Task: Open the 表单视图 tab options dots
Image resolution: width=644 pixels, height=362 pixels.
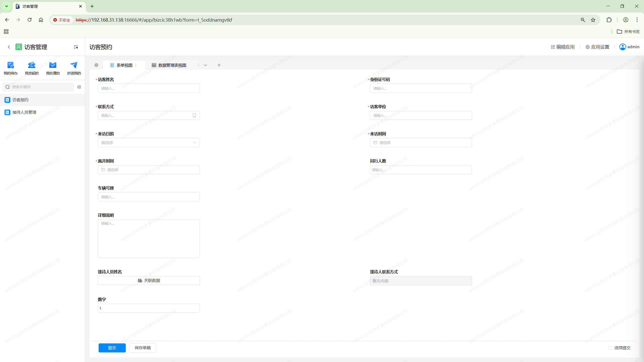Action: tap(136, 65)
